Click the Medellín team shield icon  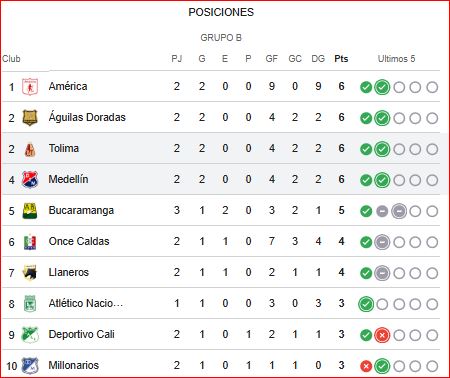[x=30, y=180]
